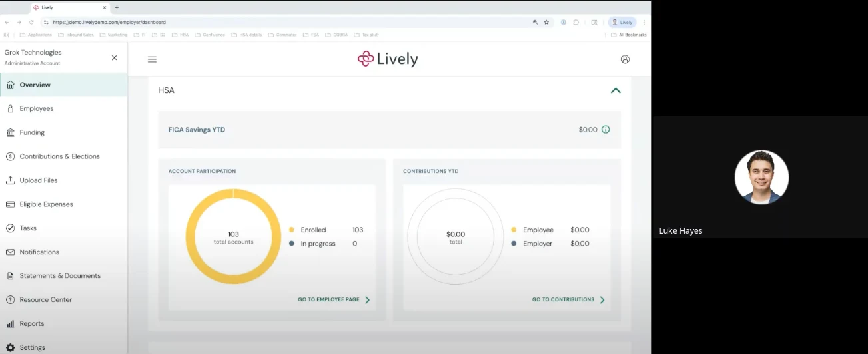Open the Commuter bookmark folder
Image resolution: width=868 pixels, height=354 pixels.
pos(282,35)
